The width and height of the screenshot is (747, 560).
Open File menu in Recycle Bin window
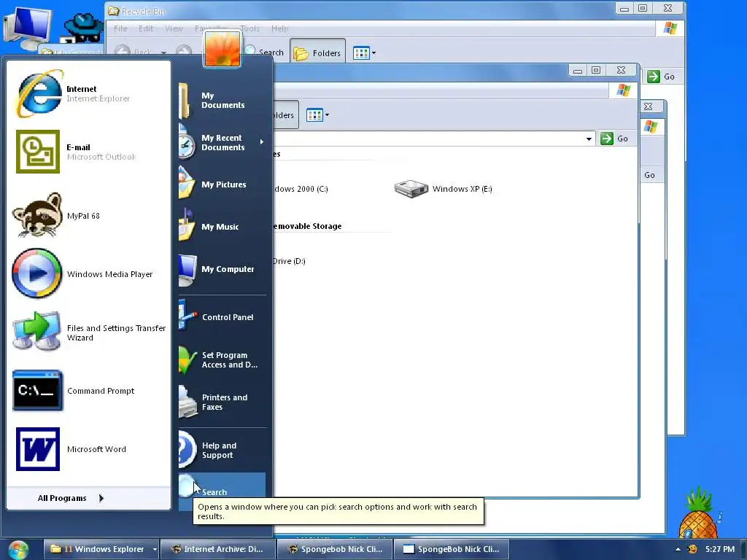click(120, 28)
